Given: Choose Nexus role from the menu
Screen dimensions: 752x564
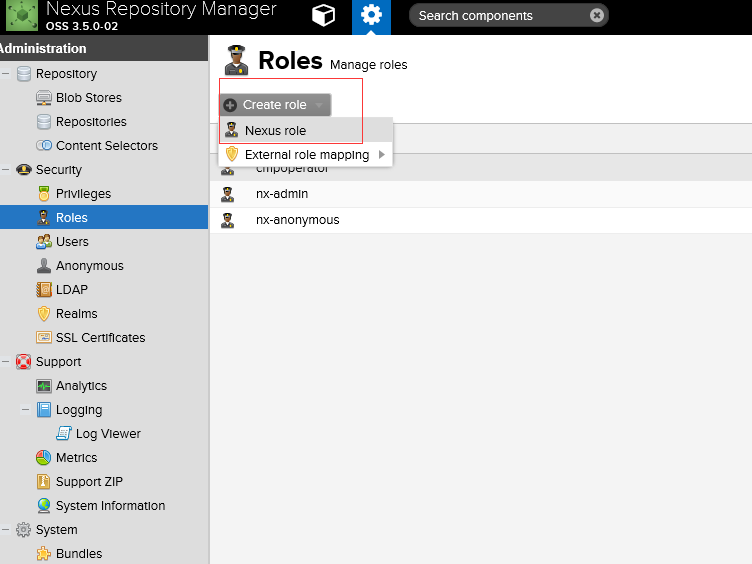Looking at the screenshot, I should [x=306, y=130].
